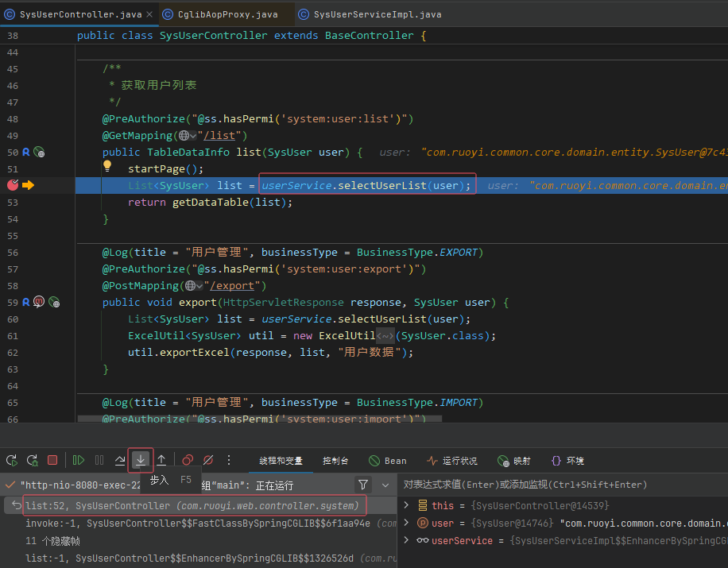Viewport: 728px width, 568px height.
Task: Expand the 'userService' variable node
Action: point(406,540)
